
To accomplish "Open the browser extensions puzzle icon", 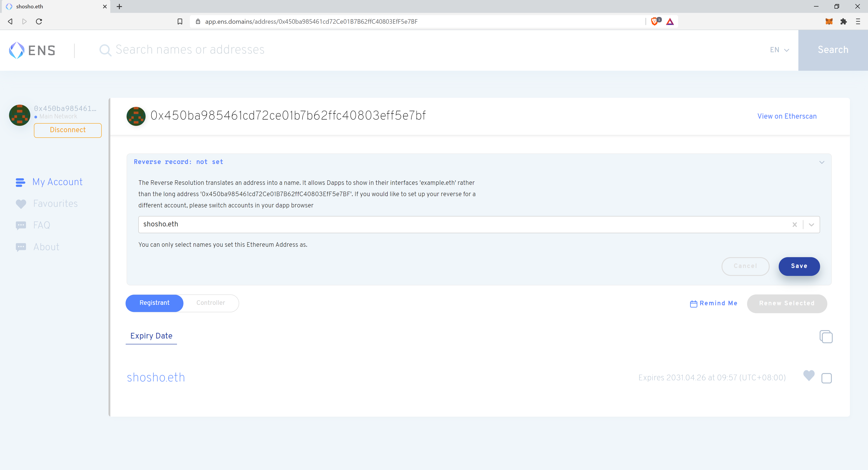I will pos(843,21).
